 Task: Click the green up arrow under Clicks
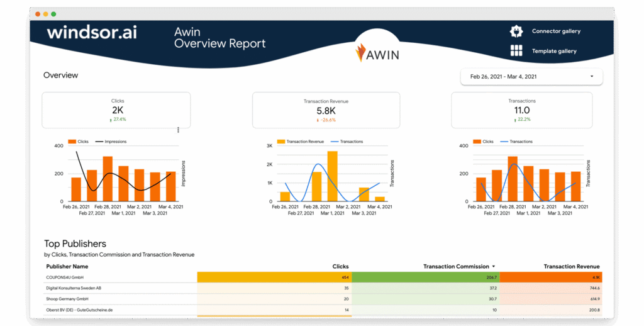(x=111, y=120)
